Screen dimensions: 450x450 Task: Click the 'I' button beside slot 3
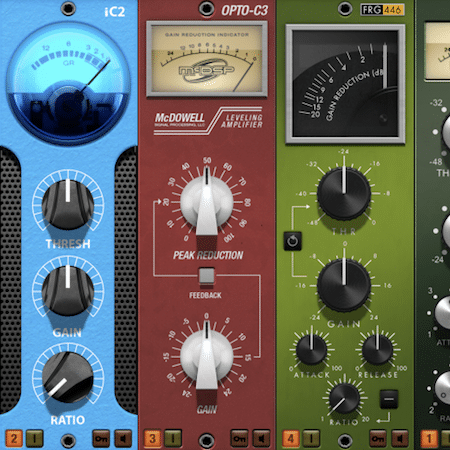click(x=173, y=438)
